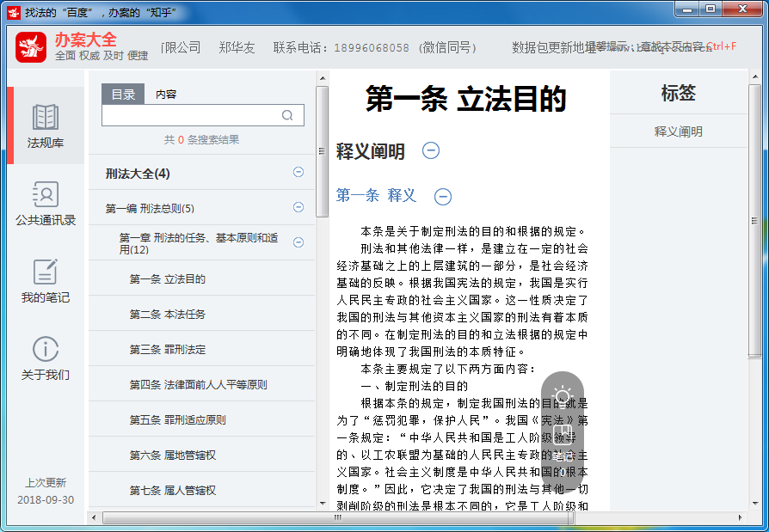The height and width of the screenshot is (532, 769).
Task: Open 第六条 属地管辖权 article
Action: [172, 456]
